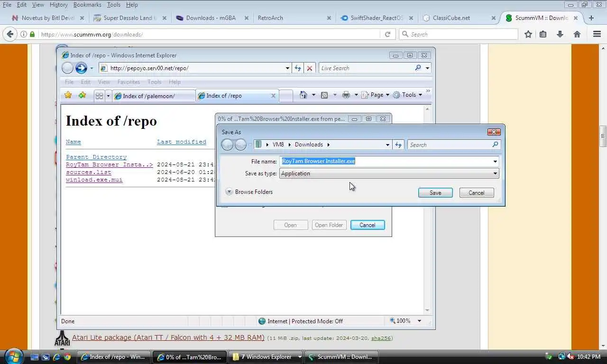Click the File name input field

click(x=389, y=161)
